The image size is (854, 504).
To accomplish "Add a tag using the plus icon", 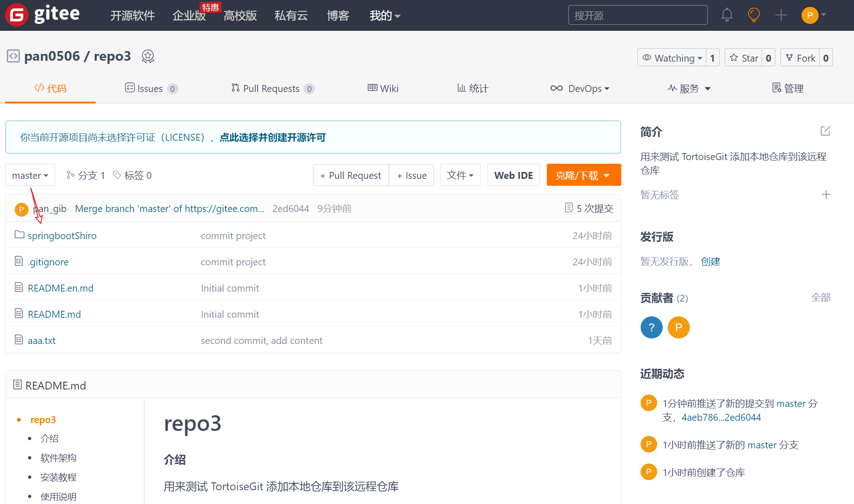I will [x=826, y=195].
